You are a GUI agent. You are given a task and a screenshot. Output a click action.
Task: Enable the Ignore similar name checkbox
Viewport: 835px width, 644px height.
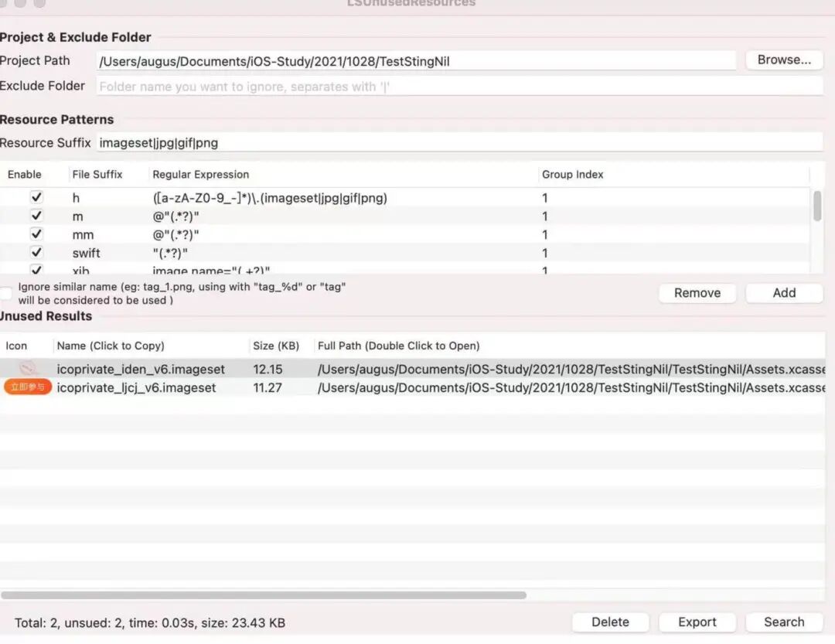click(6, 293)
